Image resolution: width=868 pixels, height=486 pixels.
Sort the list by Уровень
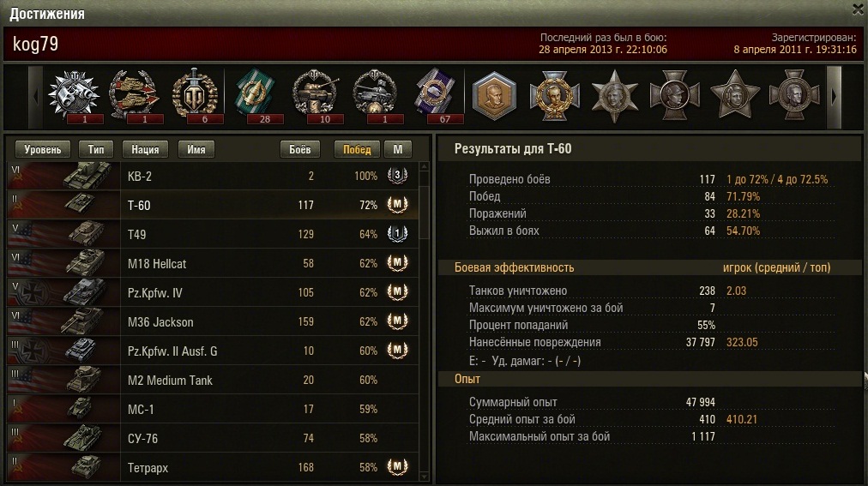click(43, 149)
